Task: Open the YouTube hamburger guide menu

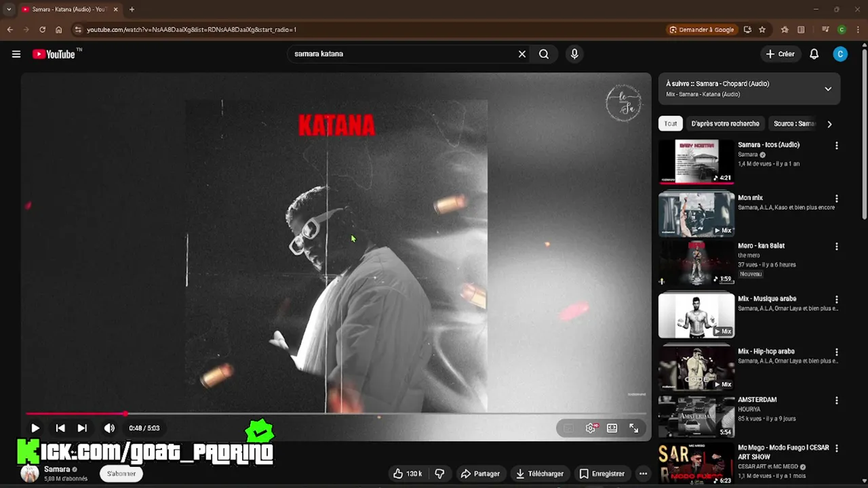Action: [16, 54]
